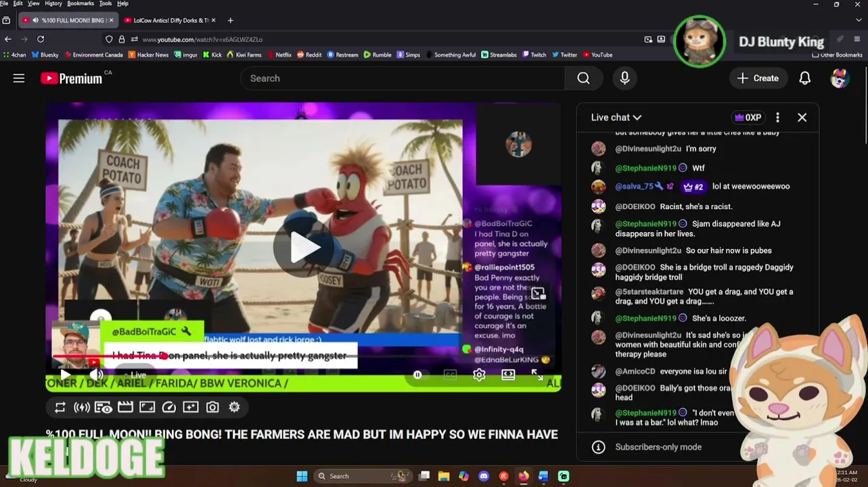
Task: Open the Edit menu
Action: (x=18, y=3)
